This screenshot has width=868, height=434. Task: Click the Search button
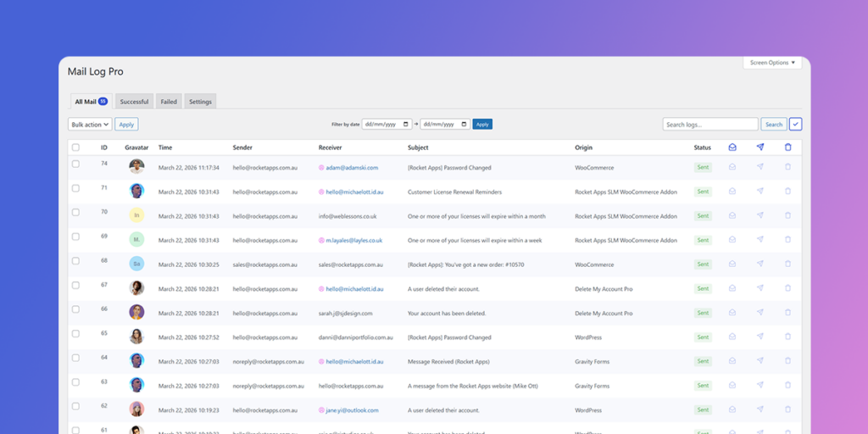[774, 125]
